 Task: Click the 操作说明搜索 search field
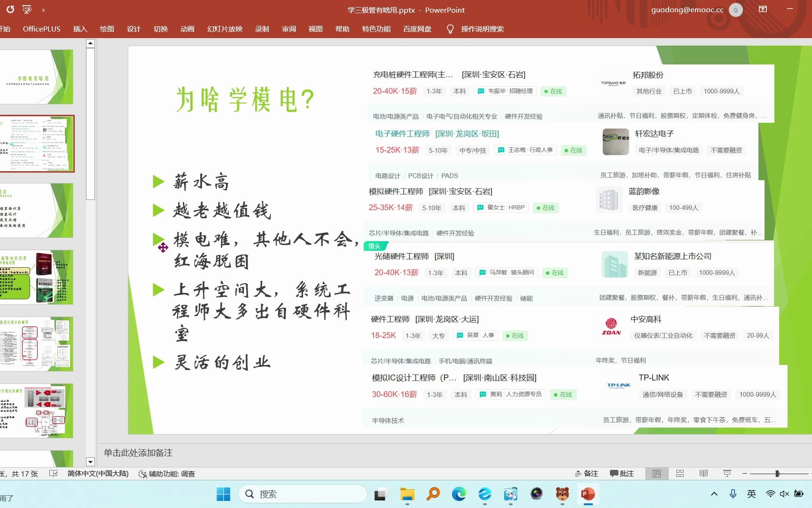[483, 29]
